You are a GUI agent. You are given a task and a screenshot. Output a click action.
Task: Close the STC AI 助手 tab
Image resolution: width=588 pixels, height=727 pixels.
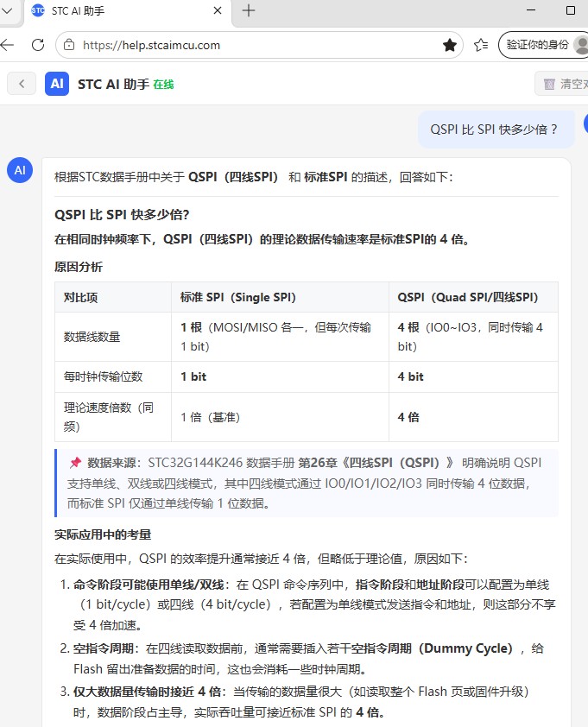[218, 10]
